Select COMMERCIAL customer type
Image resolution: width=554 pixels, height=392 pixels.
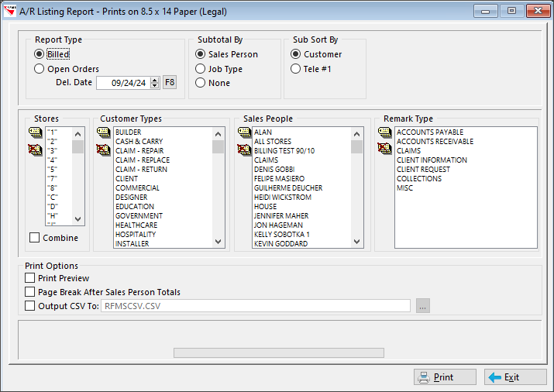(x=137, y=188)
